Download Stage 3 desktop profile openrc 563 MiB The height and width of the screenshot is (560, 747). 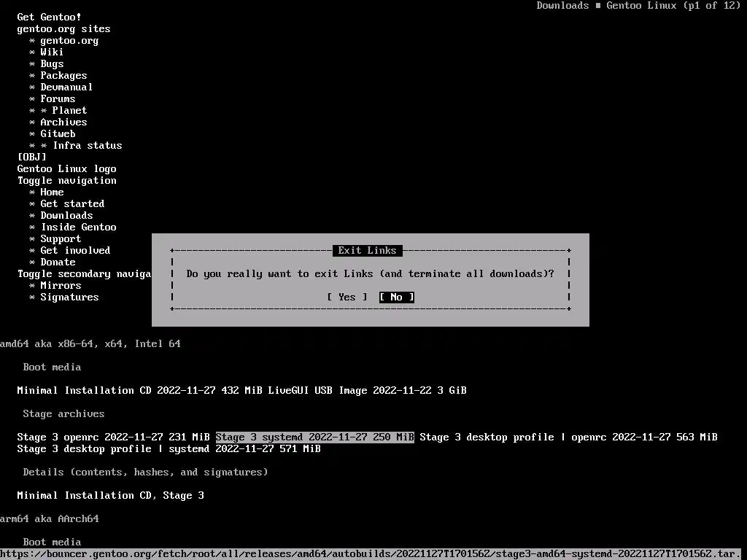(x=569, y=437)
